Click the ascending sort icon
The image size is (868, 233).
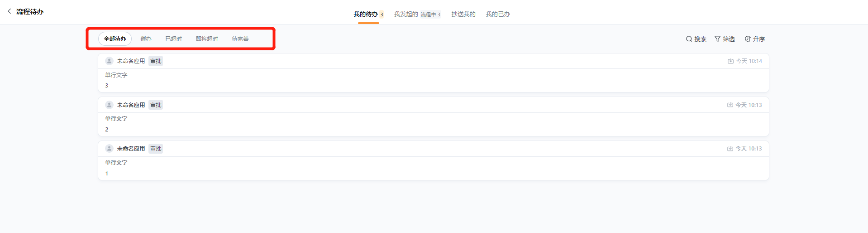pos(748,39)
